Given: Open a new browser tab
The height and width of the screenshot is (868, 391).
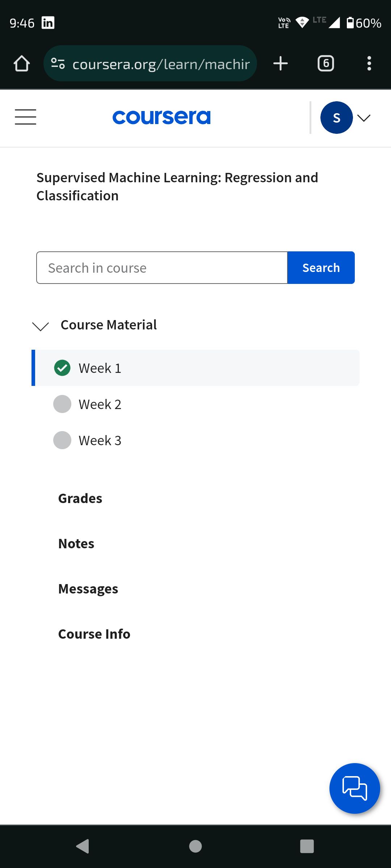Looking at the screenshot, I should tap(281, 64).
